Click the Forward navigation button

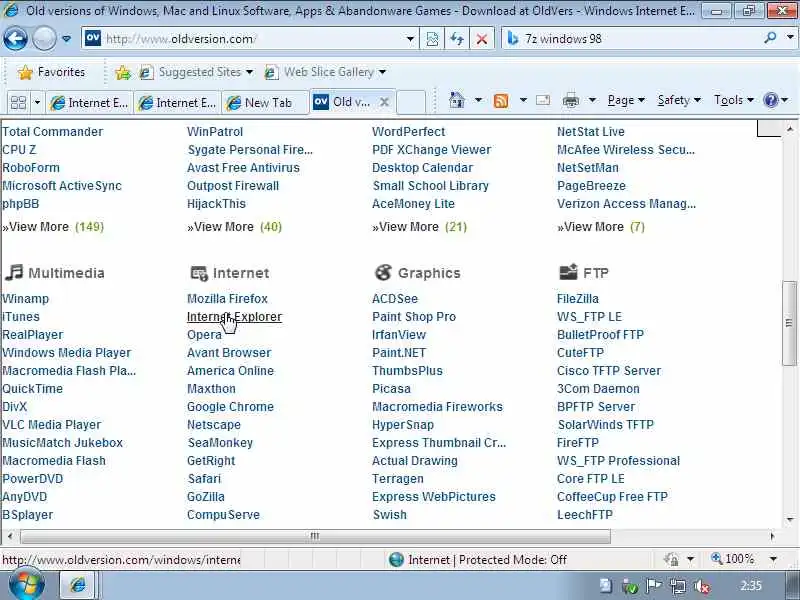point(44,39)
